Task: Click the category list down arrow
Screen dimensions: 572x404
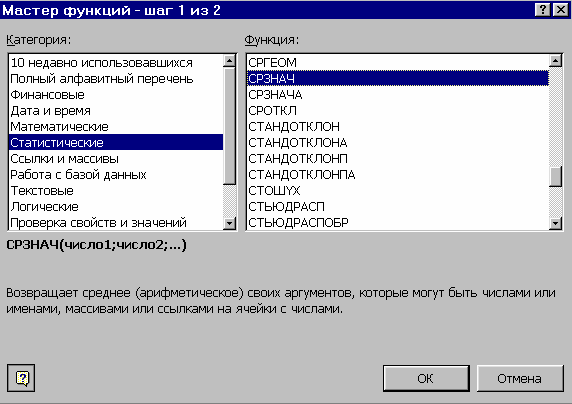Action: click(x=229, y=223)
